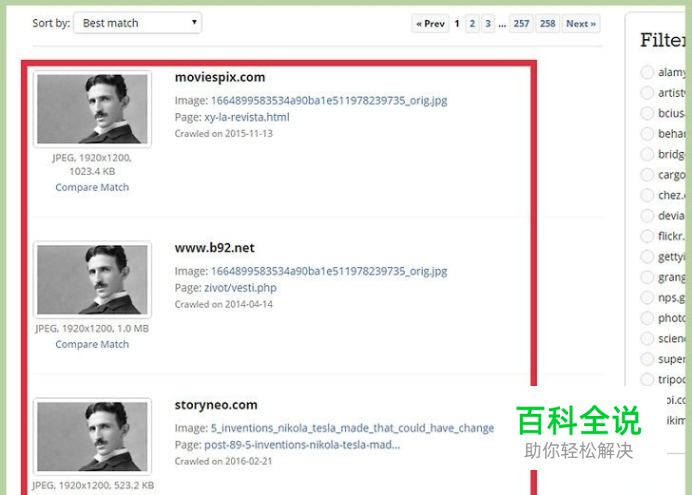Jump to results page 258
Image resolution: width=692 pixels, height=495 pixels.
click(x=547, y=24)
